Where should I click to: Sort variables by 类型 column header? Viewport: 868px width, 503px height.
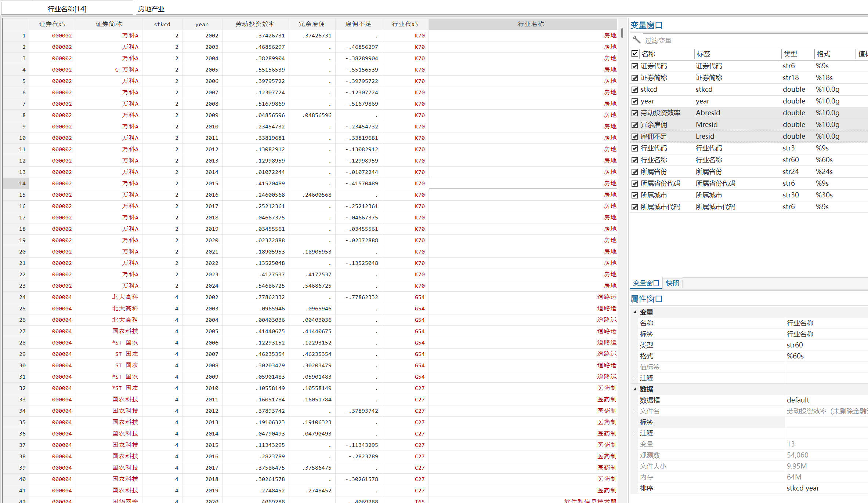click(790, 54)
